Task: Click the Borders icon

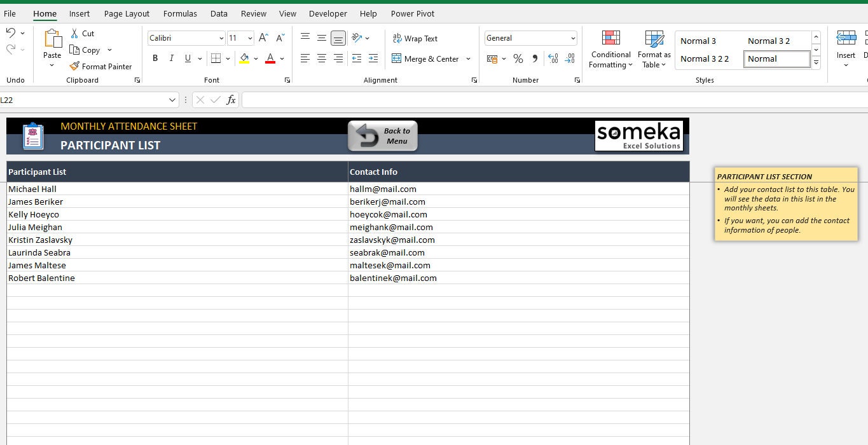Action: 216,58
